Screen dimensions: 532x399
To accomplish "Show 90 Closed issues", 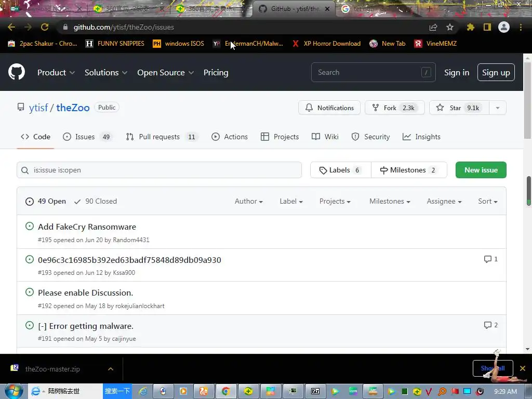I will pyautogui.click(x=96, y=201).
